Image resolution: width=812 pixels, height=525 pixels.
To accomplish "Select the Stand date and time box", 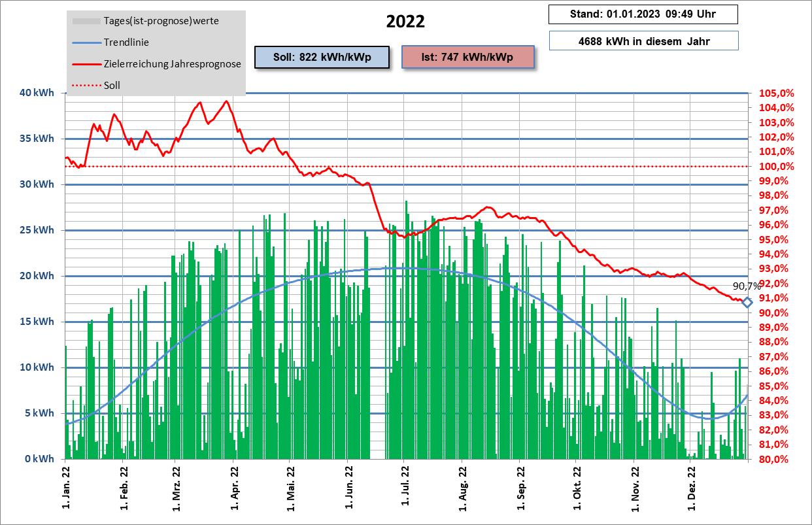I will (x=643, y=14).
